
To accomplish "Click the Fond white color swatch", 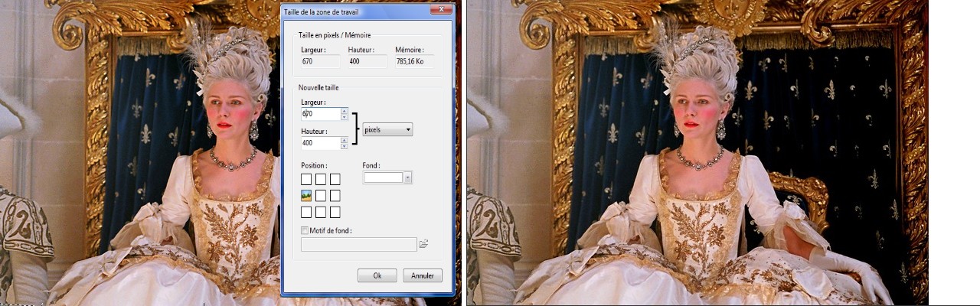I will (x=384, y=177).
